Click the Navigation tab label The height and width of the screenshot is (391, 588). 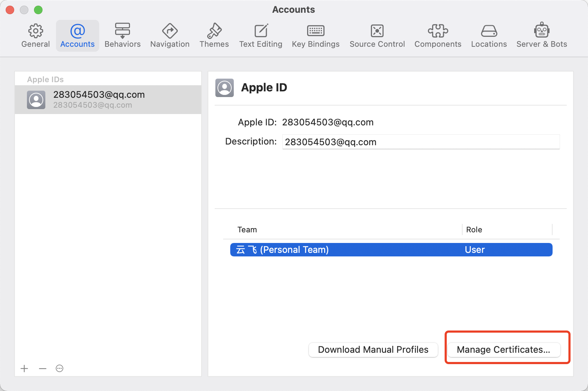point(170,44)
